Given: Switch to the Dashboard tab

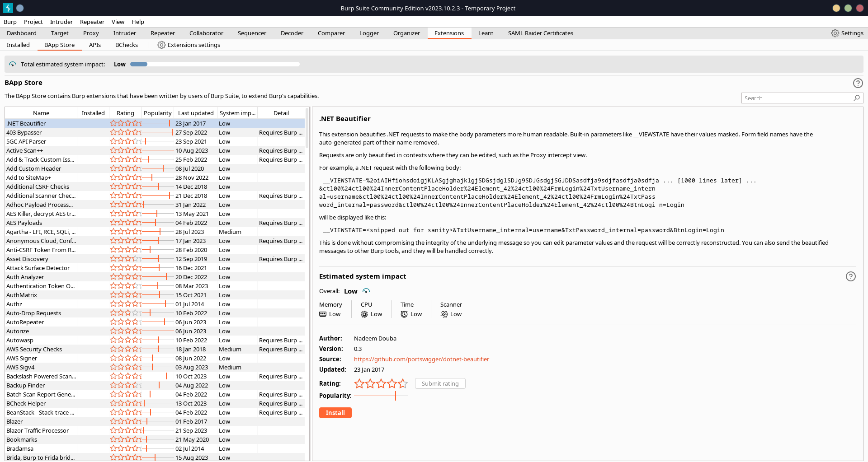Looking at the screenshot, I should click(x=22, y=33).
